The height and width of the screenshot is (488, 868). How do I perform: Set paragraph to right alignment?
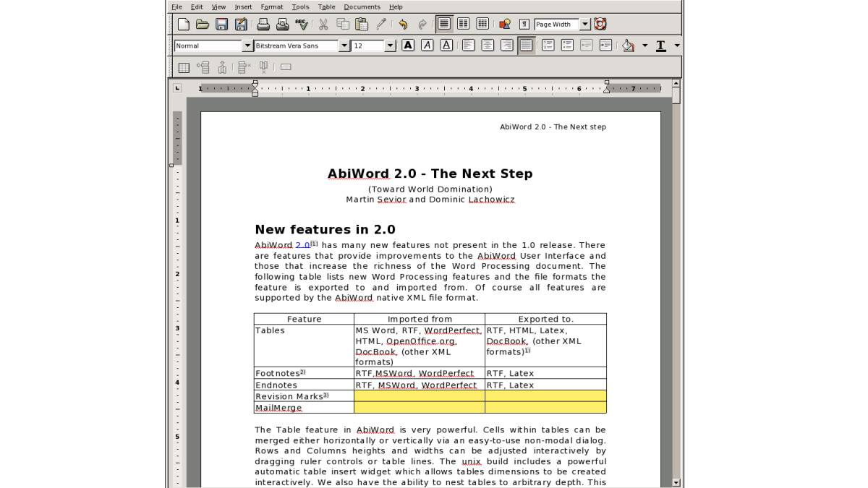click(507, 46)
